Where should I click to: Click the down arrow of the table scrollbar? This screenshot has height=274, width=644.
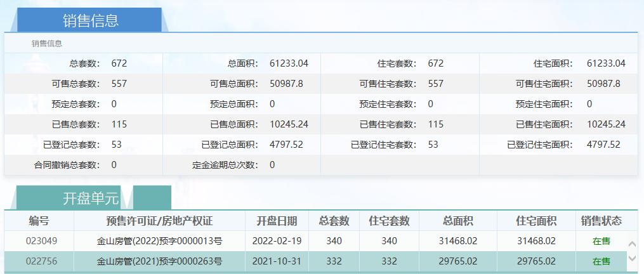coord(633,258)
